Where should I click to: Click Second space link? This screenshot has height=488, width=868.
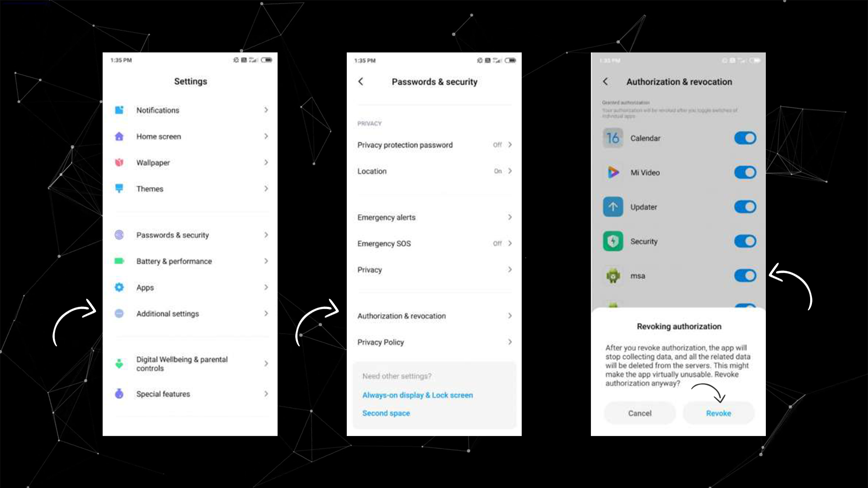click(x=386, y=413)
